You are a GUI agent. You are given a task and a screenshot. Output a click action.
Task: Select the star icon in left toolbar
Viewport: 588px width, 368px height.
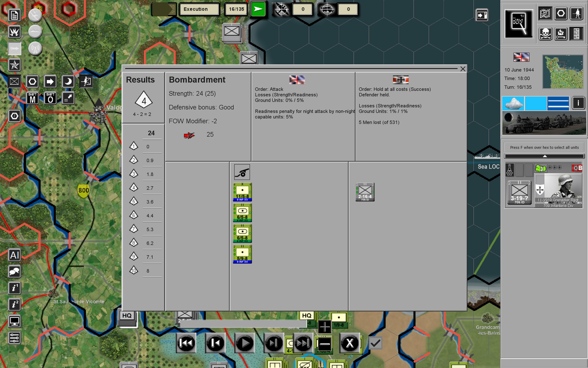coord(15,65)
